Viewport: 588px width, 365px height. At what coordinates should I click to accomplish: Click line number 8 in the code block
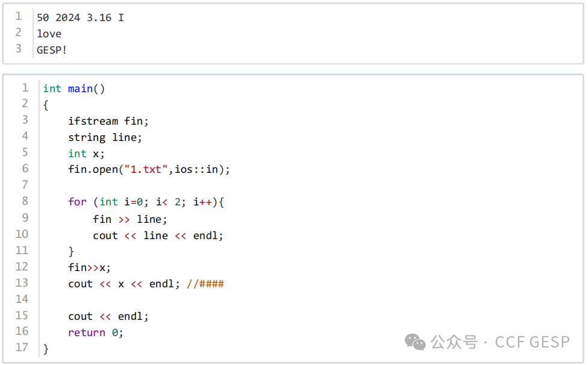(25, 202)
